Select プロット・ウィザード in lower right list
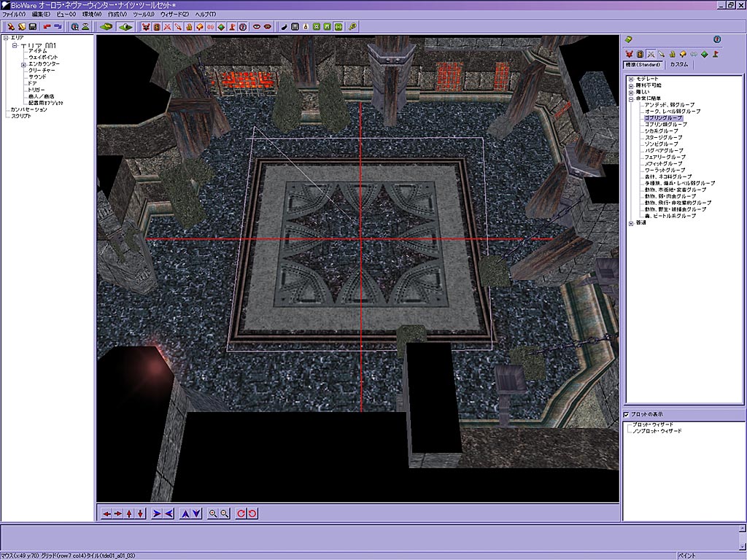This screenshot has width=747, height=560. click(653, 424)
